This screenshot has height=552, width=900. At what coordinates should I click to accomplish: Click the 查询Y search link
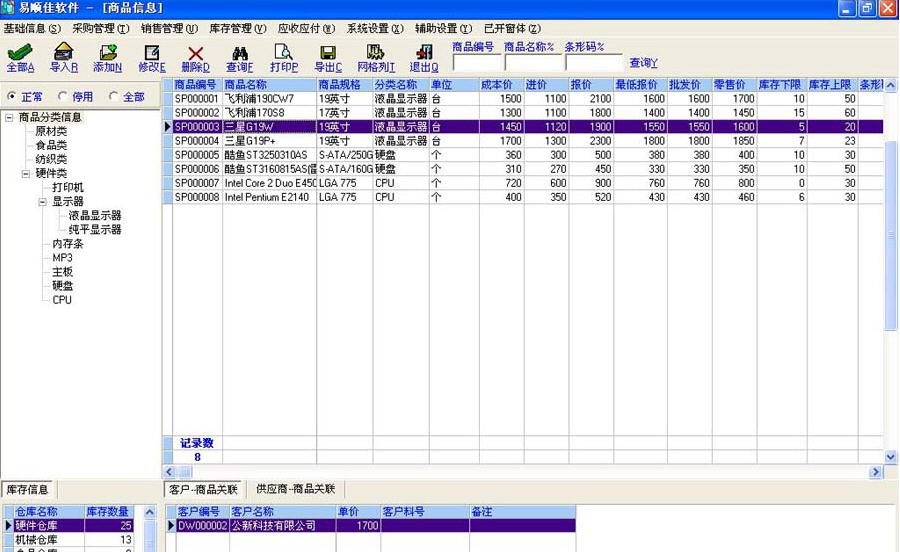click(643, 63)
